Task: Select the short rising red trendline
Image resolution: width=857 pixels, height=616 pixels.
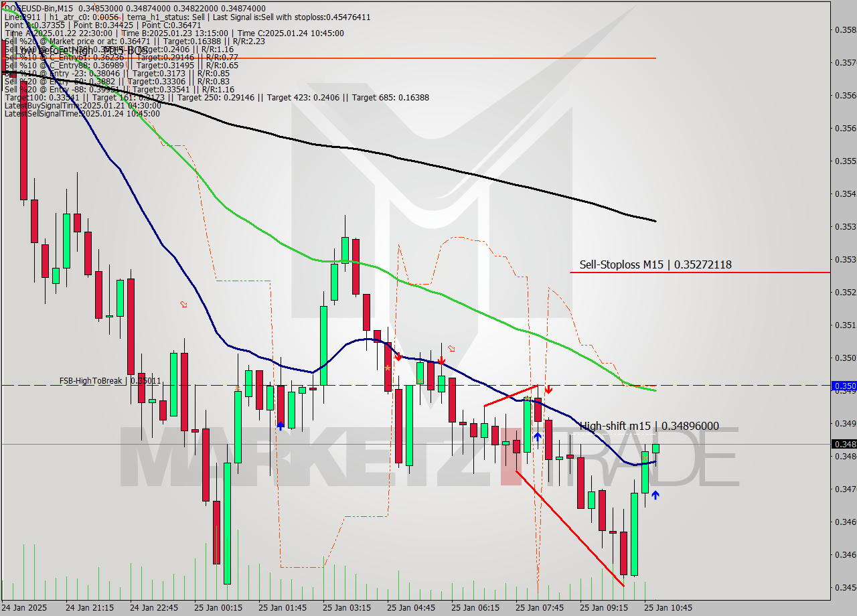Action: [511, 396]
